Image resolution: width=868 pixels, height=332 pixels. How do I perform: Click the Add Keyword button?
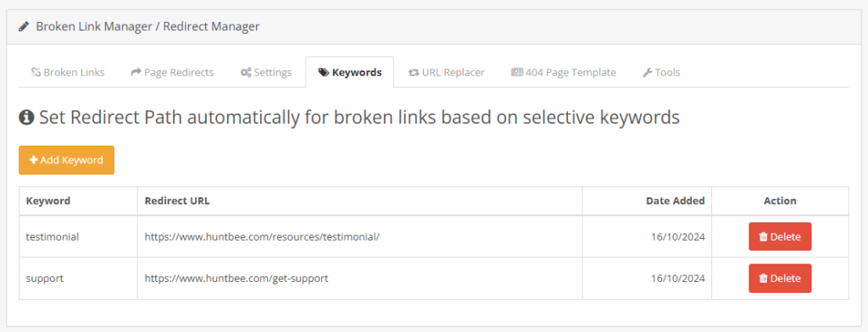tap(66, 160)
